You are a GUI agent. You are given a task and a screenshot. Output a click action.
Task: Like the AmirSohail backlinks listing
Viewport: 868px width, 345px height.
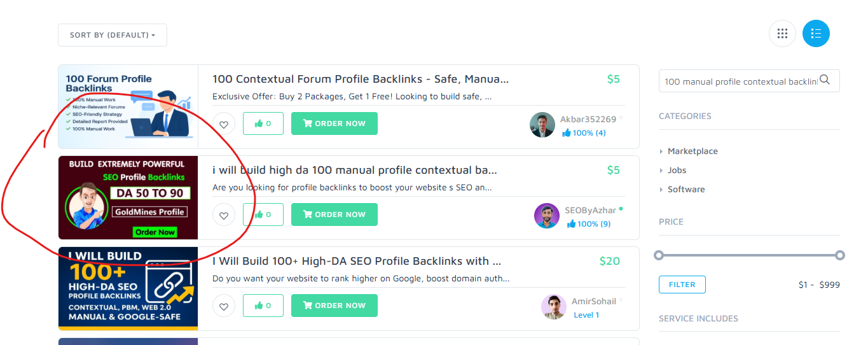pos(263,306)
